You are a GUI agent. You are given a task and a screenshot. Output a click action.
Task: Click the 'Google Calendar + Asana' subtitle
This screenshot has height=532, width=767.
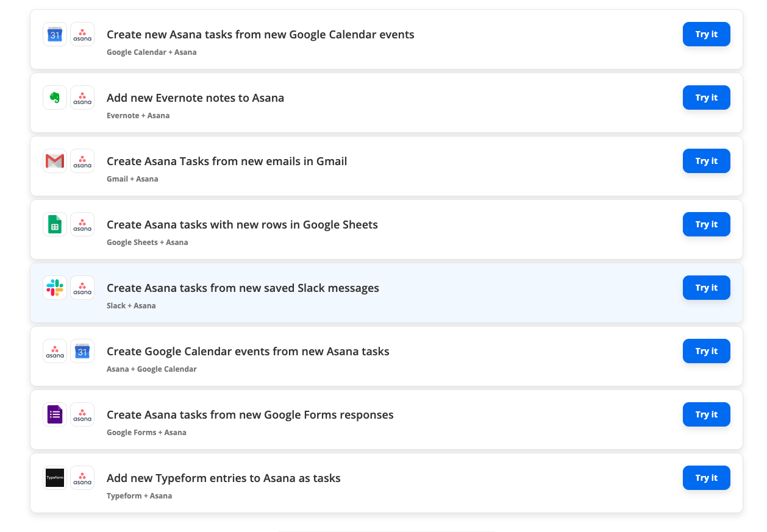point(152,52)
